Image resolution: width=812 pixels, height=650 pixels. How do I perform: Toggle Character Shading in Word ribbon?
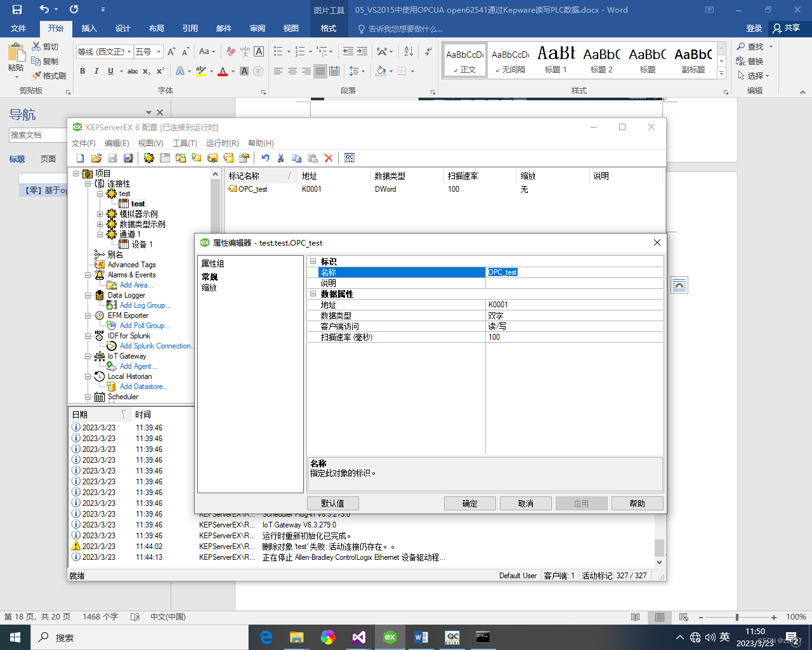coord(244,71)
